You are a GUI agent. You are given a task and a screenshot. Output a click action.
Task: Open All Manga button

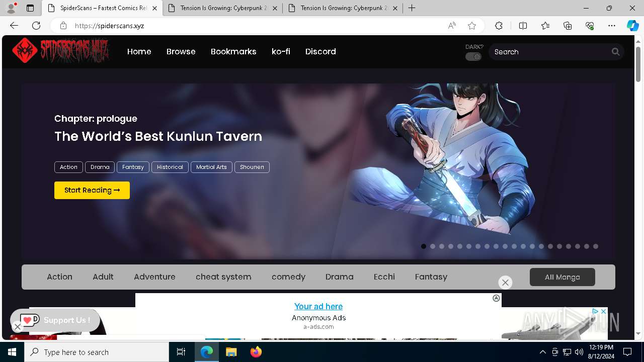[x=562, y=277]
